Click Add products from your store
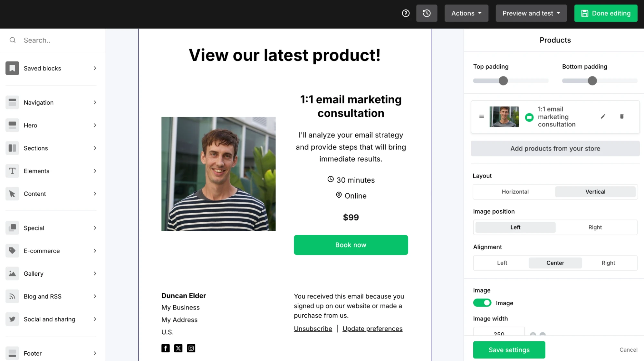Viewport: 644px width, 361px height. point(555,148)
